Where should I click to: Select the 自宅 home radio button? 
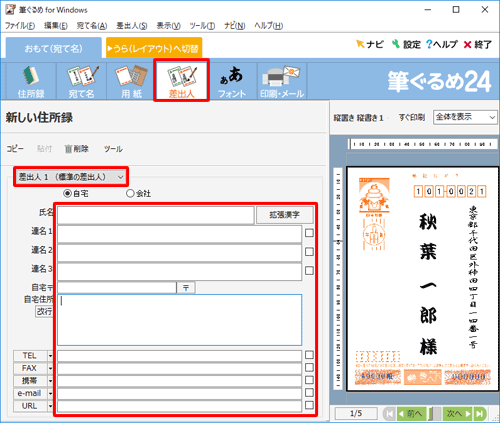tap(67, 193)
